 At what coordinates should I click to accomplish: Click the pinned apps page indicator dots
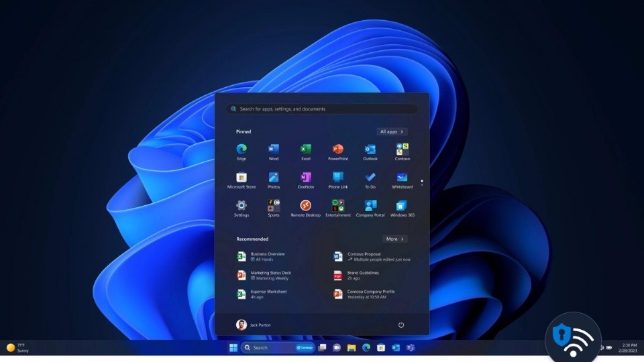(x=422, y=182)
